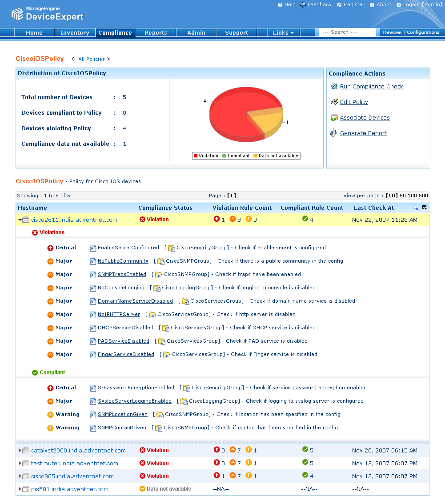Click the green compliant count icon in testrouter row

pos(305,462)
